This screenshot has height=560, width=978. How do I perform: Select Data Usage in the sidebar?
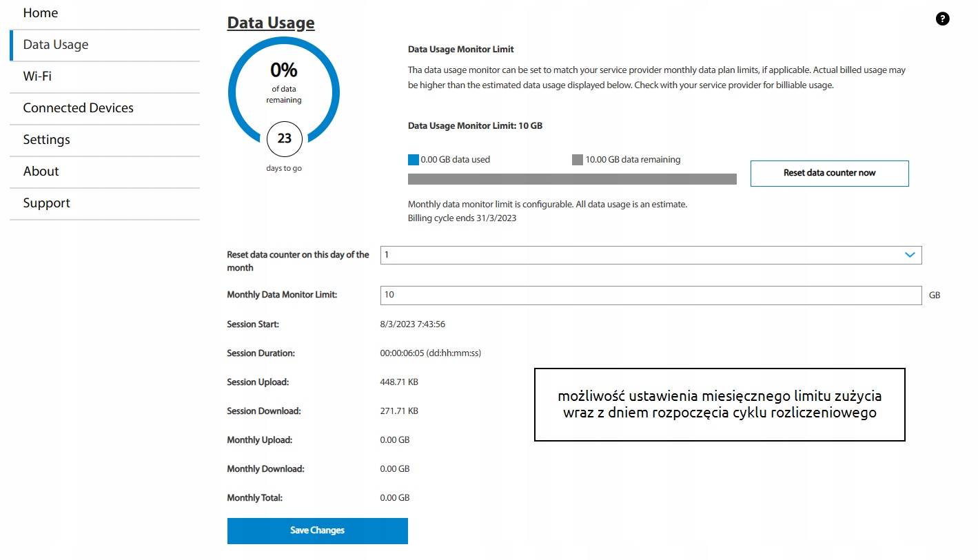56,45
